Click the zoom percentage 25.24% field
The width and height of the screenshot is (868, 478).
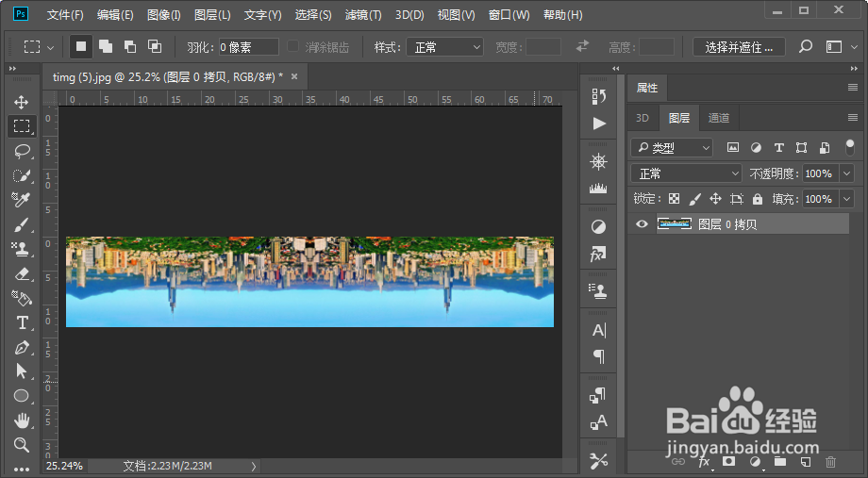coord(64,466)
